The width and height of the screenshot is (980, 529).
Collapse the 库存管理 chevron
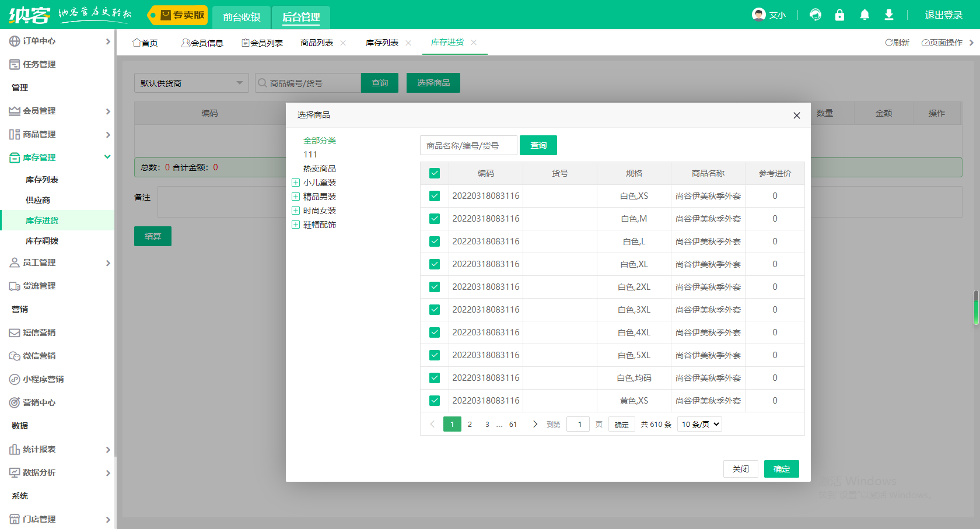click(107, 157)
